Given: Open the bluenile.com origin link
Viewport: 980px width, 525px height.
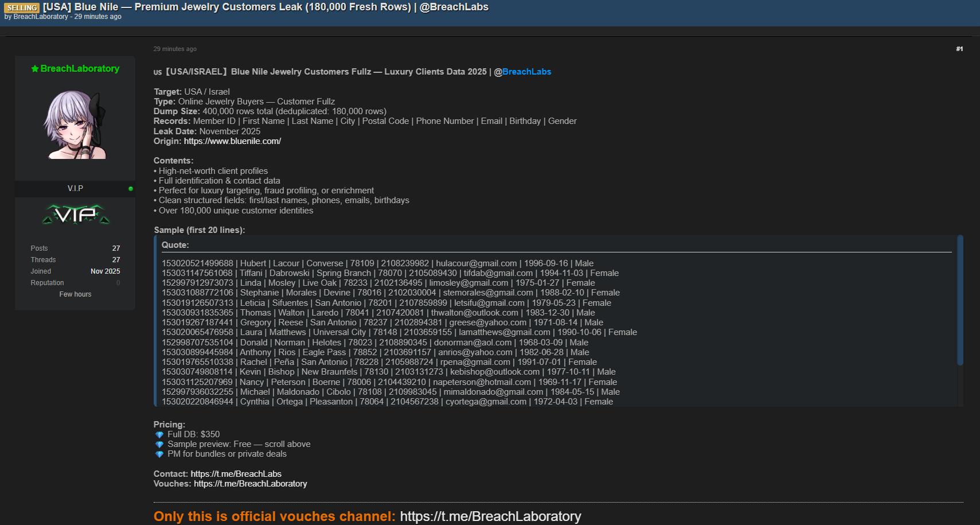Looking at the screenshot, I should (232, 141).
